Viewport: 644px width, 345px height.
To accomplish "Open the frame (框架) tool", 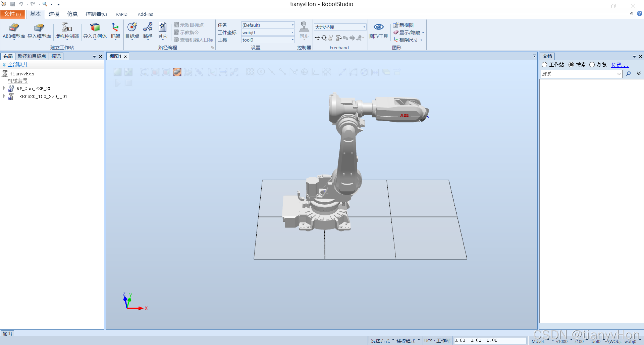I will point(115,31).
